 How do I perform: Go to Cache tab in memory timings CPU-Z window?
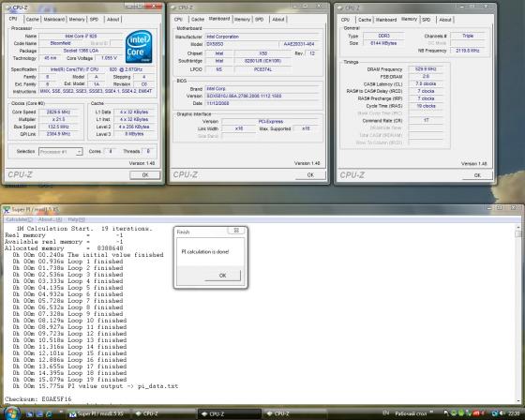[365, 20]
